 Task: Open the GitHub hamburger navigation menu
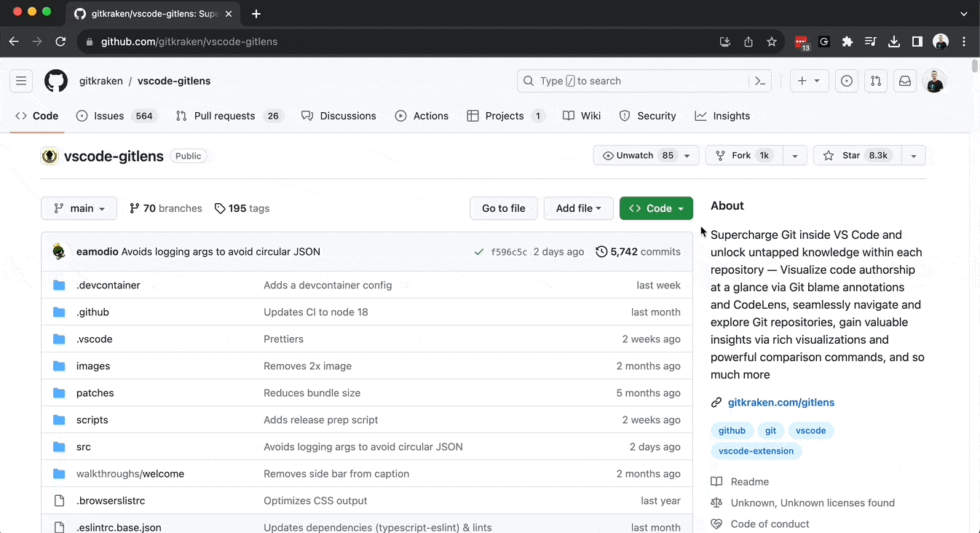click(21, 81)
